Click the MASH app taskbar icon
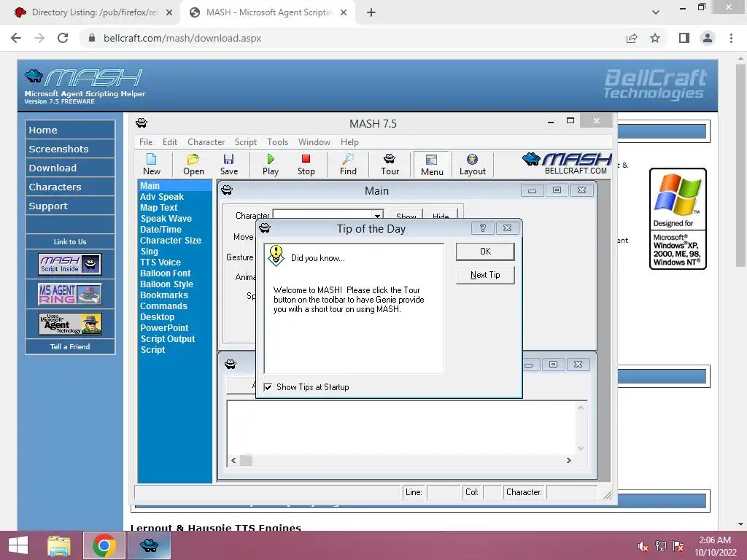Viewport: 747px width, 560px height. pos(149,545)
